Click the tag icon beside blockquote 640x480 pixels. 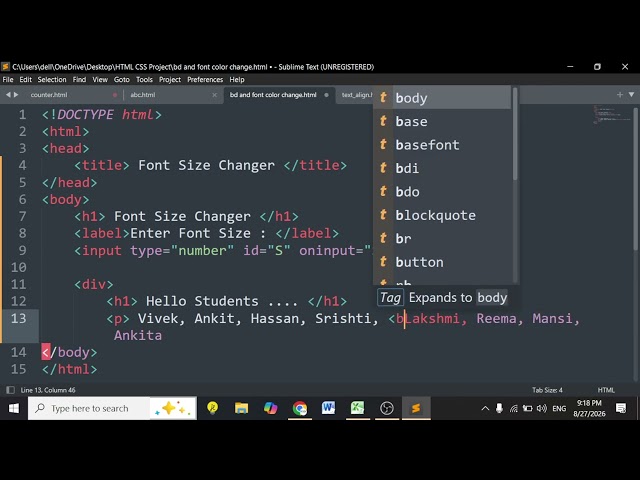click(383, 215)
